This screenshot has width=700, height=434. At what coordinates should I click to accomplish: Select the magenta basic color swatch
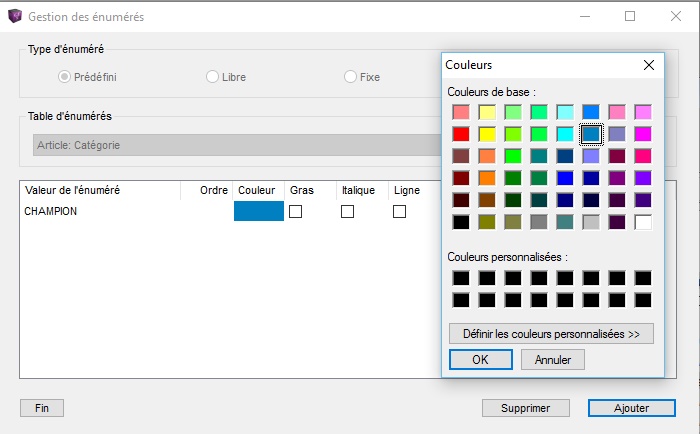[643, 134]
